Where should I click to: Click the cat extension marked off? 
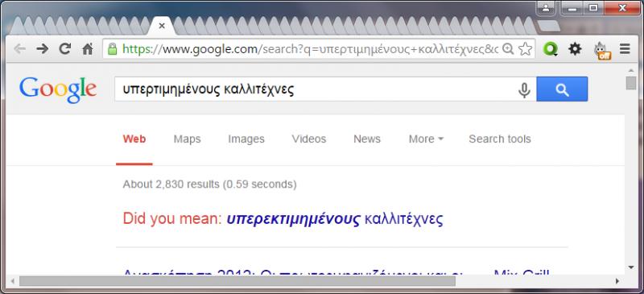602,50
